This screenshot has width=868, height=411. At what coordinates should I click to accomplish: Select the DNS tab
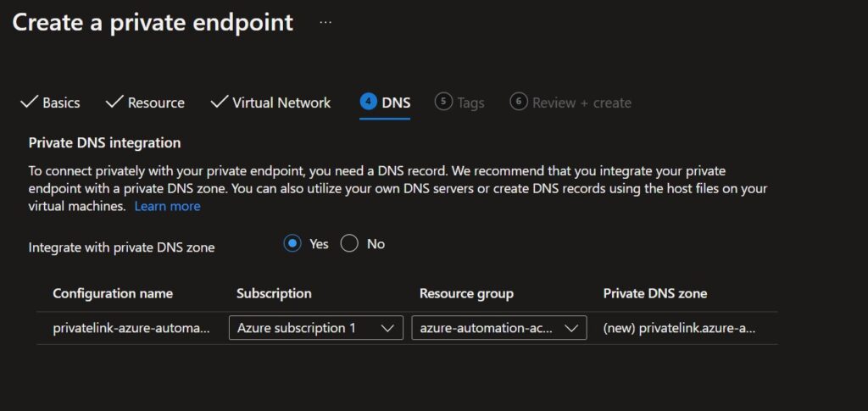tap(386, 103)
